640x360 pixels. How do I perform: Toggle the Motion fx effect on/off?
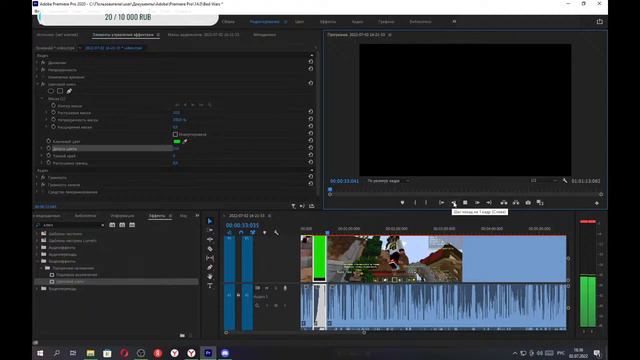click(43, 63)
